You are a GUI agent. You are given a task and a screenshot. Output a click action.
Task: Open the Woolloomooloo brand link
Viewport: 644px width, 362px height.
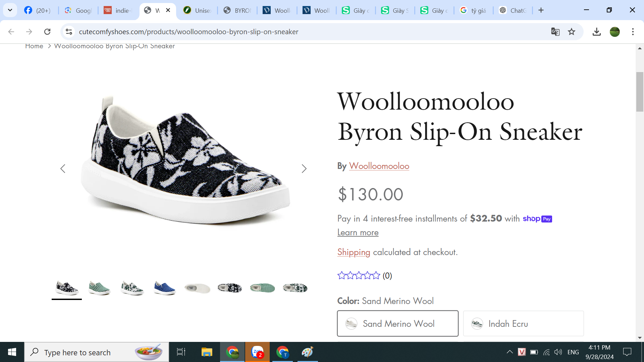pos(379,166)
